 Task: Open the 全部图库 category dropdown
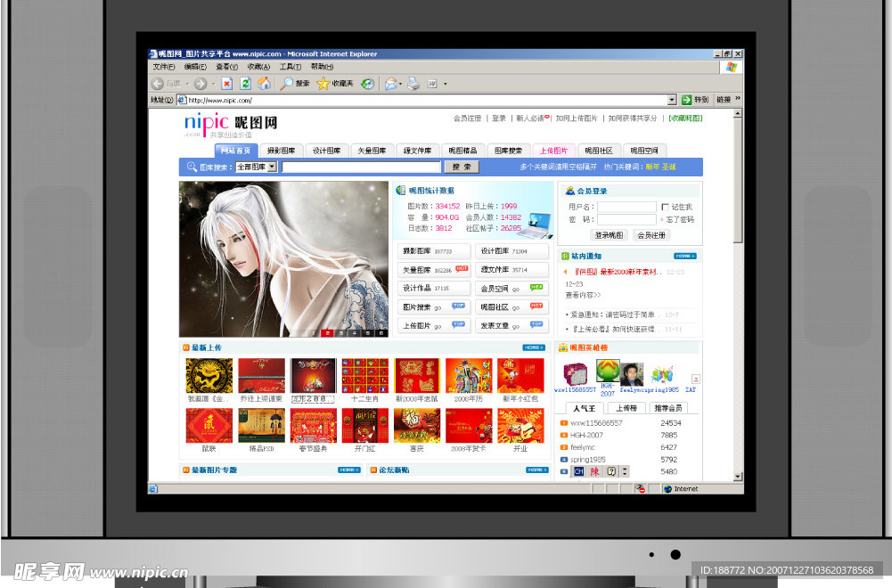pos(257,167)
